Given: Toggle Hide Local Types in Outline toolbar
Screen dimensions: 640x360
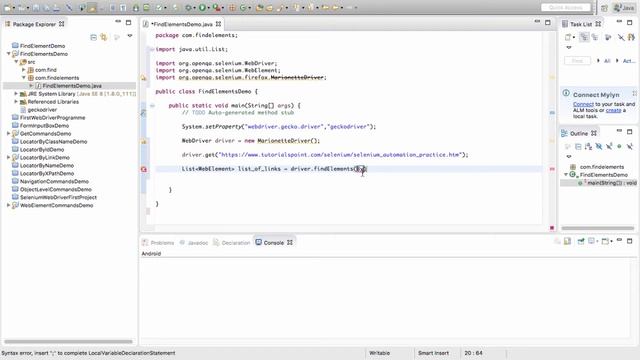Looking at the screenshot, I should click(x=630, y=146).
